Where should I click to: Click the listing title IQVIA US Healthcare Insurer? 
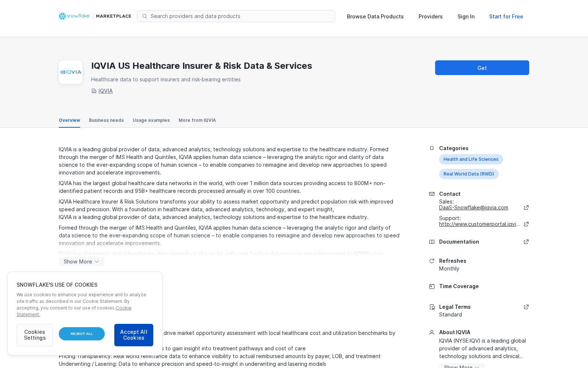point(201,66)
